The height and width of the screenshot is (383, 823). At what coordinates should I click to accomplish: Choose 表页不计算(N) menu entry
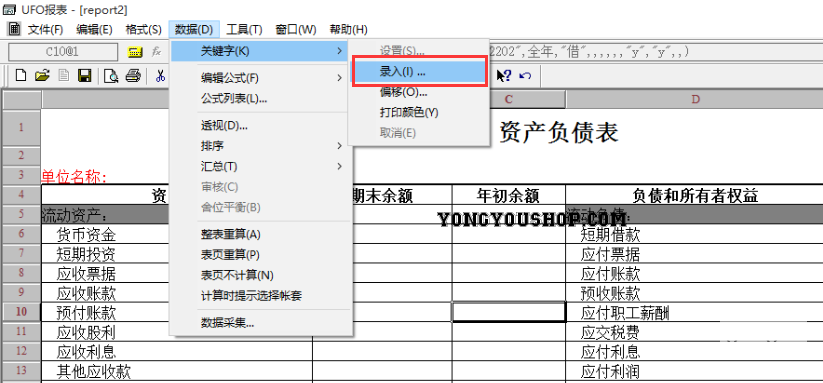(260, 275)
